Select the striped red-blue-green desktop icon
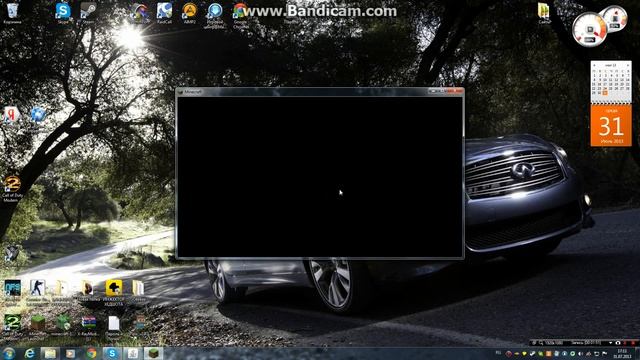This screenshot has height=360, width=640. [x=88, y=323]
